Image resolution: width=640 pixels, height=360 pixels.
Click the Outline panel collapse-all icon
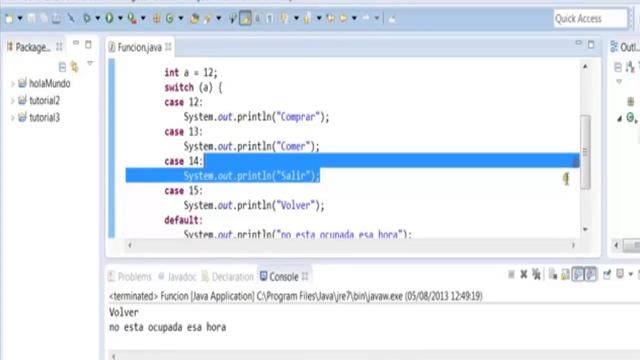click(618, 67)
